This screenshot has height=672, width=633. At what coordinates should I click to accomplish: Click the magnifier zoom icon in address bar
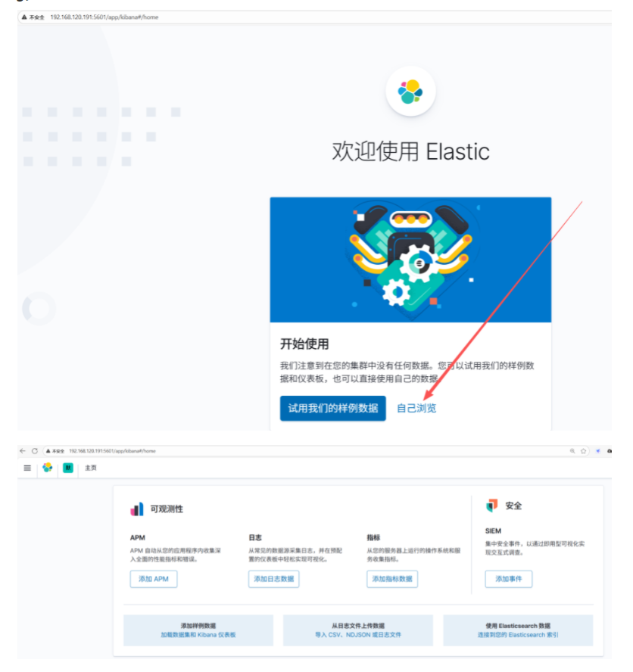tap(572, 451)
